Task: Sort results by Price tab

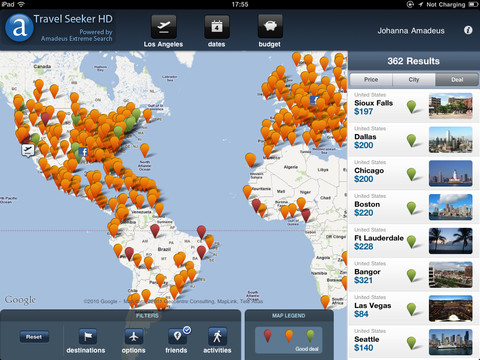Action: [x=371, y=80]
